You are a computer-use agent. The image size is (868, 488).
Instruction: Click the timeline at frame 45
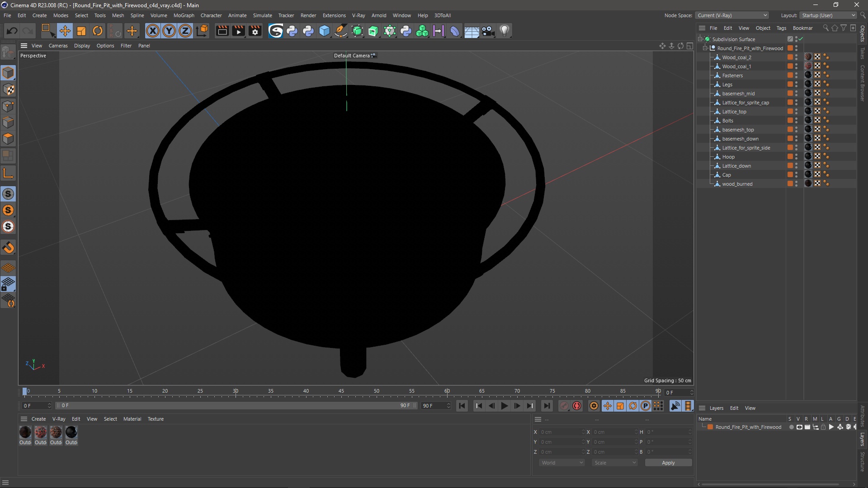click(x=341, y=391)
